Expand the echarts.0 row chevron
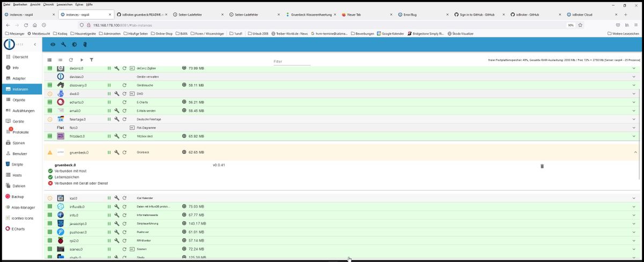 [634, 102]
